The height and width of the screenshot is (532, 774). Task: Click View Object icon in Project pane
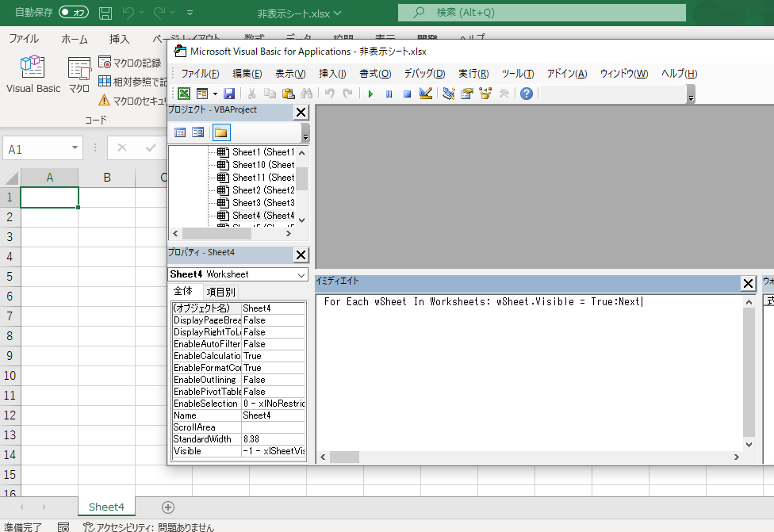(198, 132)
